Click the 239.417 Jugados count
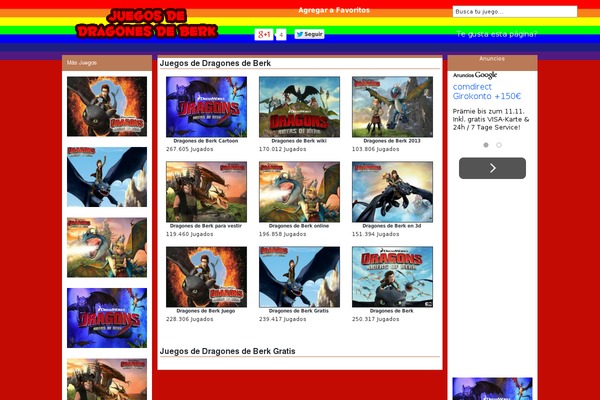The width and height of the screenshot is (600, 400). [282, 319]
